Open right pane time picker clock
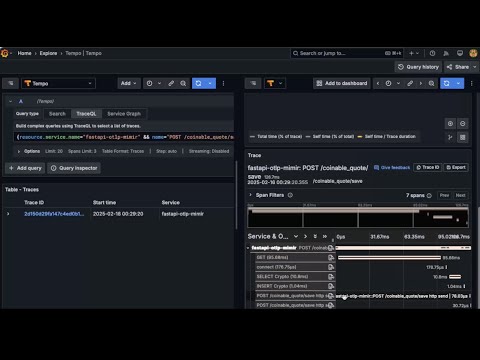Viewport: 480px width, 360px height. coord(388,83)
